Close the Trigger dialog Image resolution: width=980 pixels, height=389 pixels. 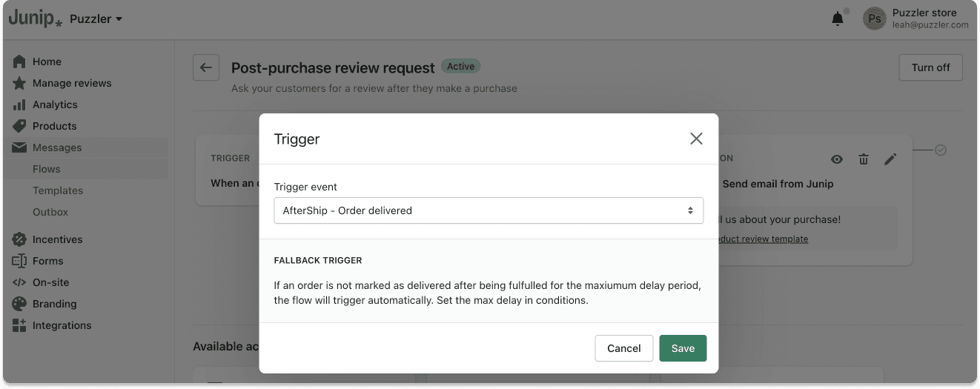(x=696, y=139)
